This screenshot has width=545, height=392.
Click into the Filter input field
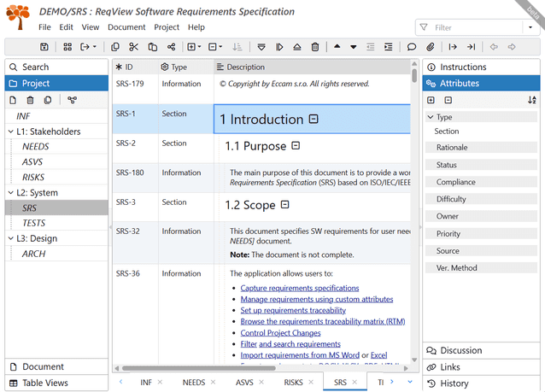[x=476, y=27]
